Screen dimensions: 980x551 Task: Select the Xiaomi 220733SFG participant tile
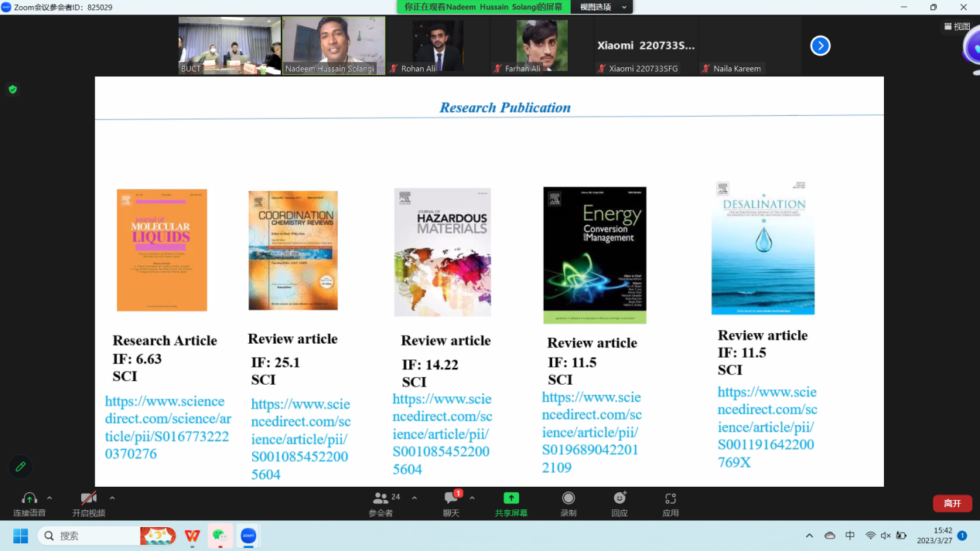point(645,46)
